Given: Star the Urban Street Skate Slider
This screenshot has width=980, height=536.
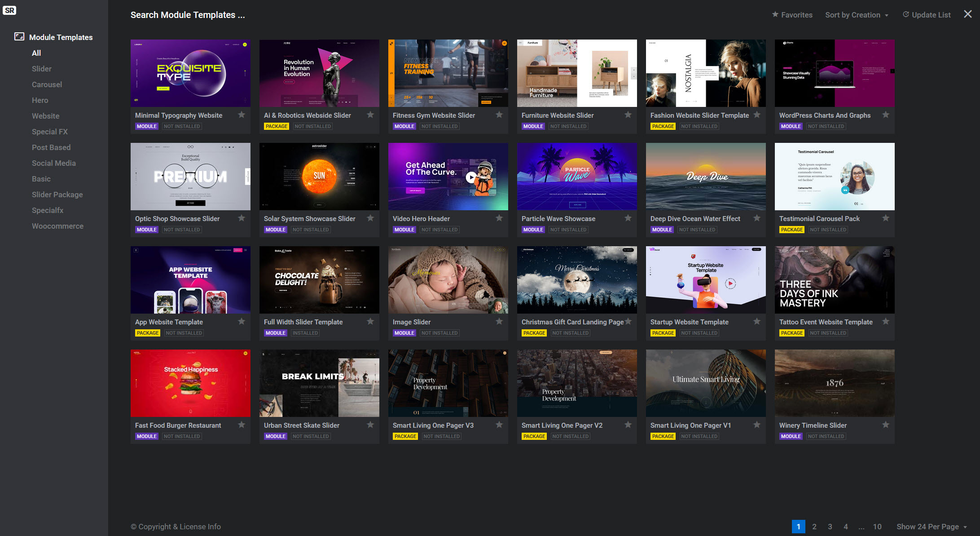Looking at the screenshot, I should [x=370, y=425].
